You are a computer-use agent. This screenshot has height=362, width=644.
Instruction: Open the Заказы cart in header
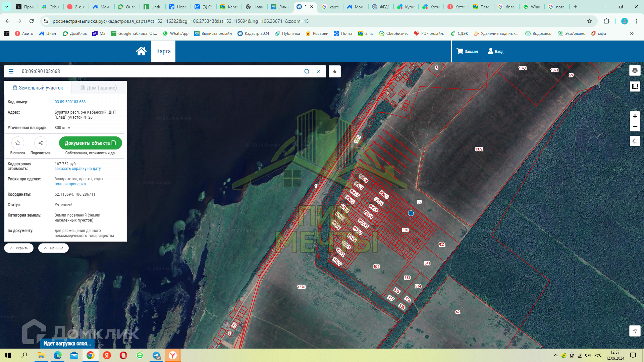point(467,51)
